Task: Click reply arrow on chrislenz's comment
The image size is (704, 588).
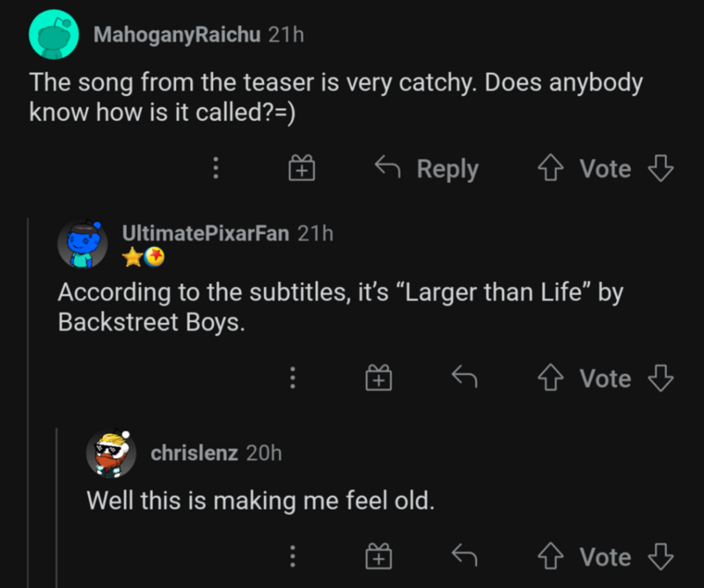Action: [x=464, y=556]
